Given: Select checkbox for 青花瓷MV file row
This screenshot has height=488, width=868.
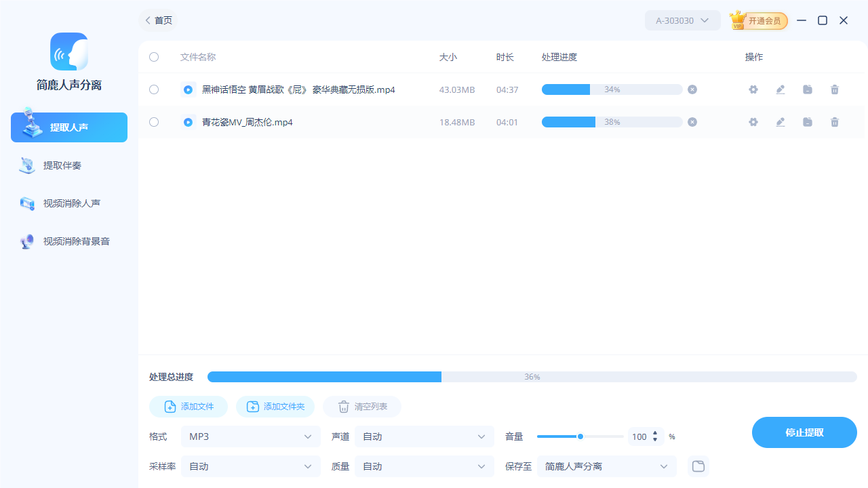Looking at the screenshot, I should (x=154, y=122).
